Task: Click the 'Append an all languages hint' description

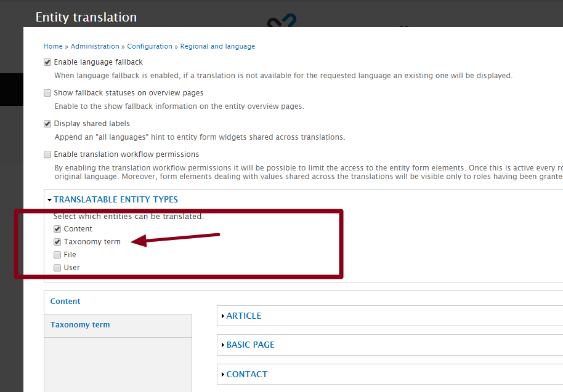Action: 200,137
